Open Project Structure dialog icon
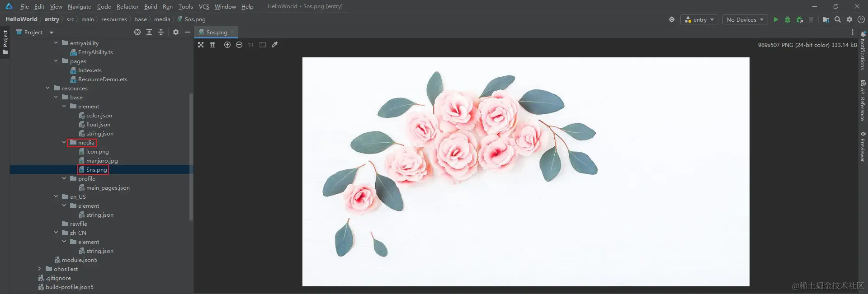868x294 pixels. tap(826, 19)
